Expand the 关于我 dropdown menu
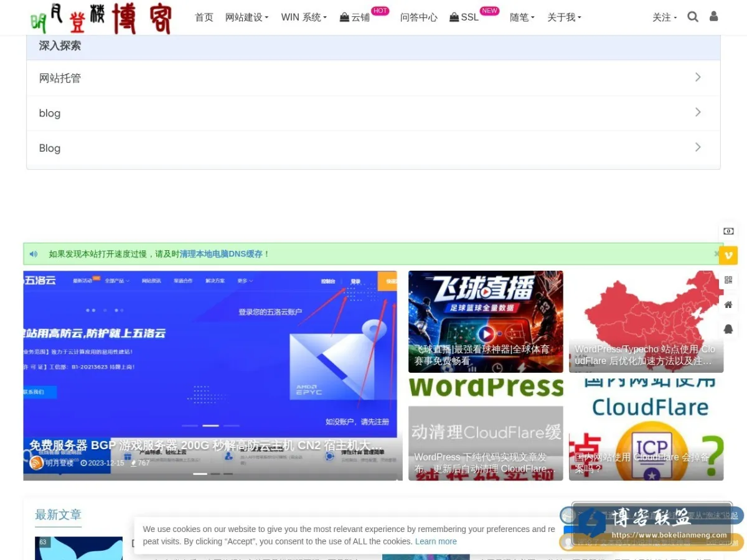This screenshot has width=747, height=560. click(564, 17)
